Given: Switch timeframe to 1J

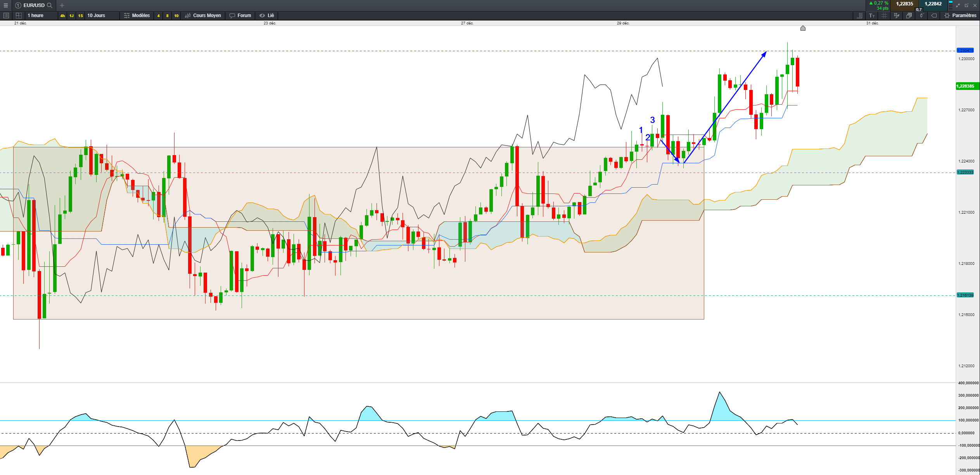Looking at the screenshot, I should [x=71, y=16].
